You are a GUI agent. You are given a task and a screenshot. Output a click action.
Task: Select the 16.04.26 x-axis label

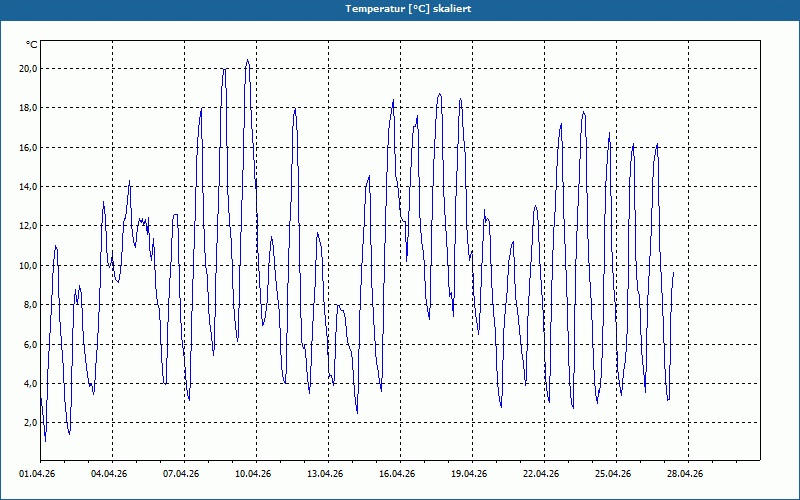click(x=398, y=474)
